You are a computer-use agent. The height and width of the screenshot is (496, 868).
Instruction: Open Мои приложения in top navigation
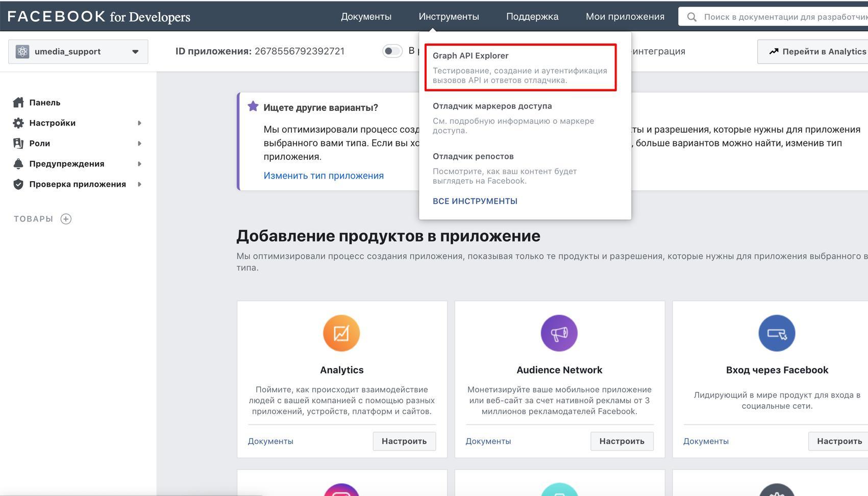[625, 16]
